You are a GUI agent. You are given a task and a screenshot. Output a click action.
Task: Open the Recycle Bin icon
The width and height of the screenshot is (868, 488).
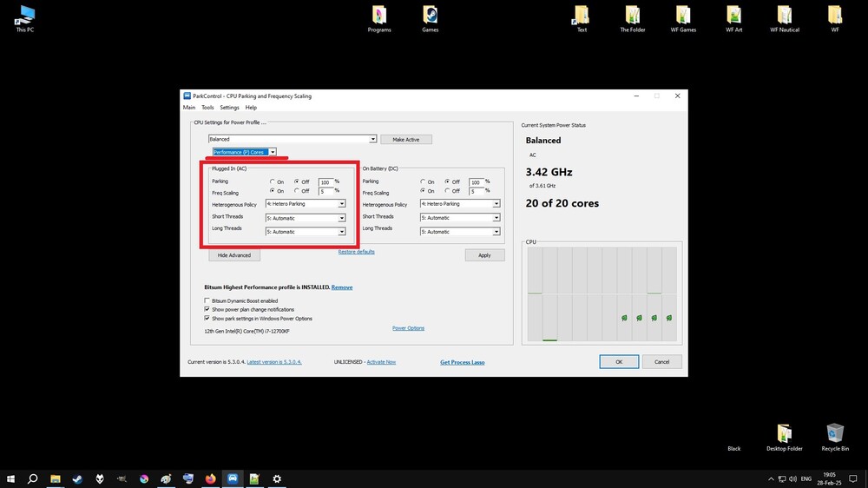click(835, 437)
